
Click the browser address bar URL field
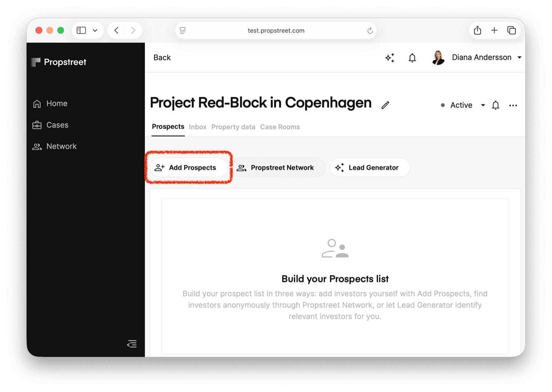coord(276,31)
